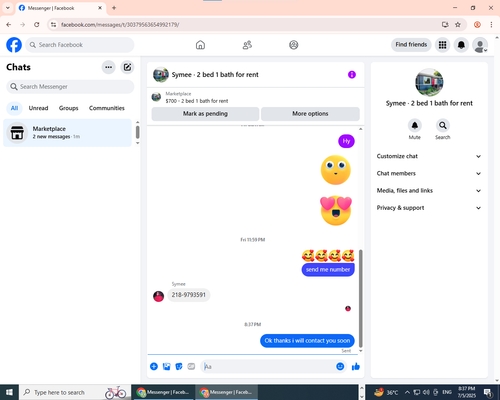Click Symee's avatar beside the phone number

[x=158, y=296]
